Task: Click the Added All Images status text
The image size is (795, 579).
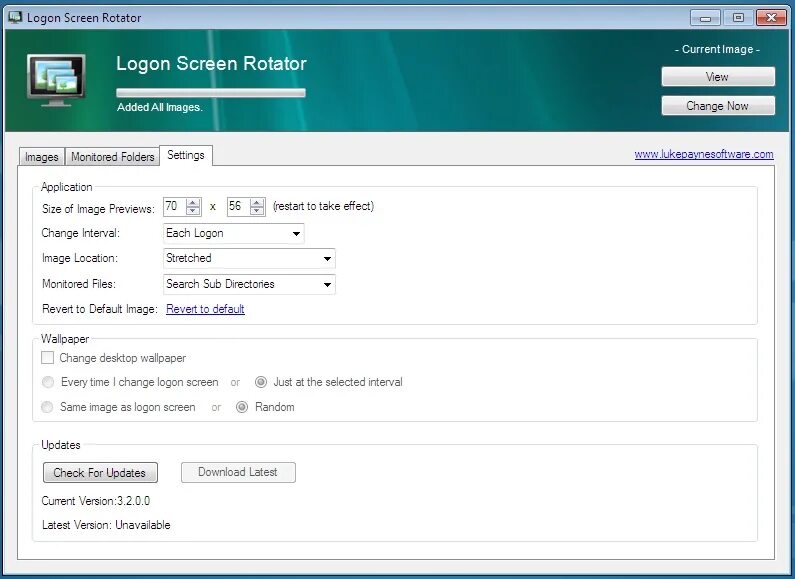Action: coord(160,107)
